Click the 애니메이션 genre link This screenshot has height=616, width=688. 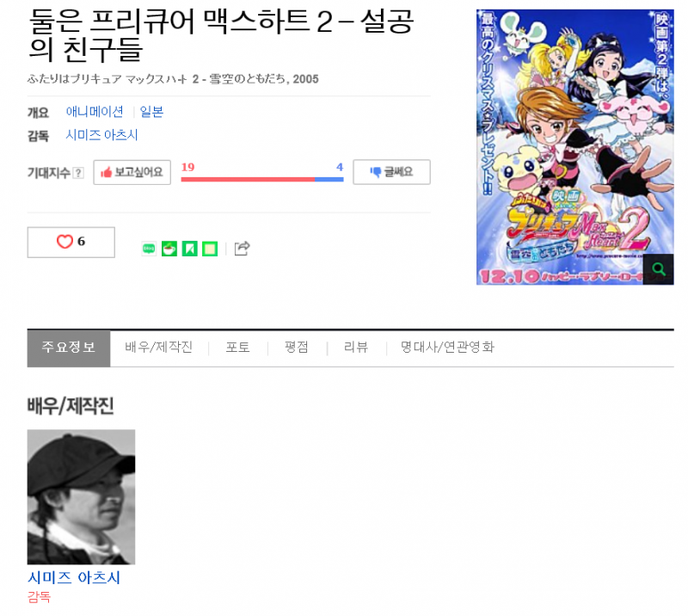[x=95, y=112]
